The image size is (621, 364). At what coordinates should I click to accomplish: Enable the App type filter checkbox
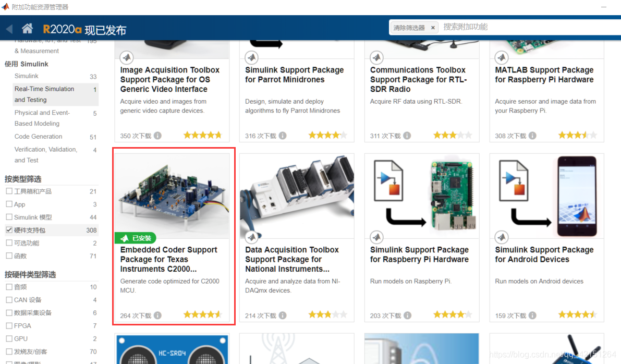pos(9,204)
